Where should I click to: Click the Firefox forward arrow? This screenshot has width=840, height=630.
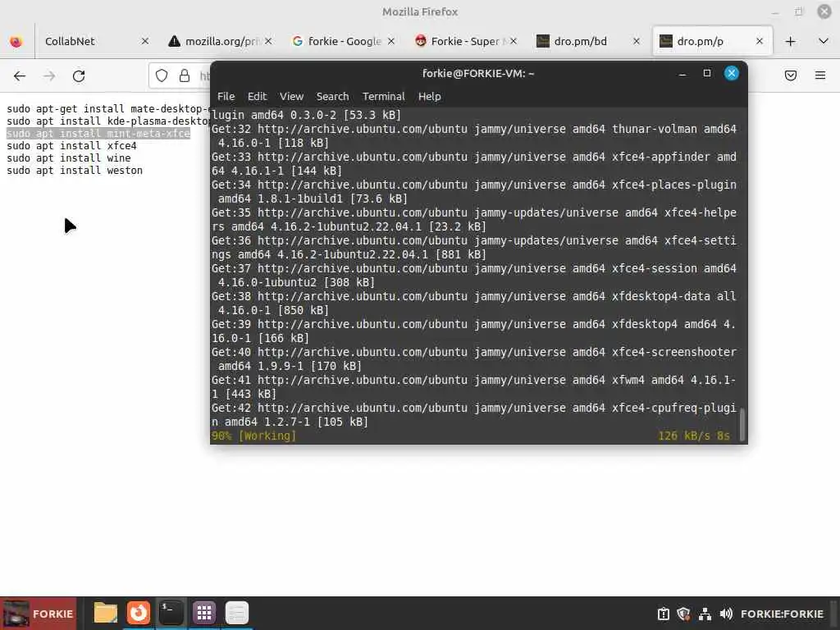(49, 76)
